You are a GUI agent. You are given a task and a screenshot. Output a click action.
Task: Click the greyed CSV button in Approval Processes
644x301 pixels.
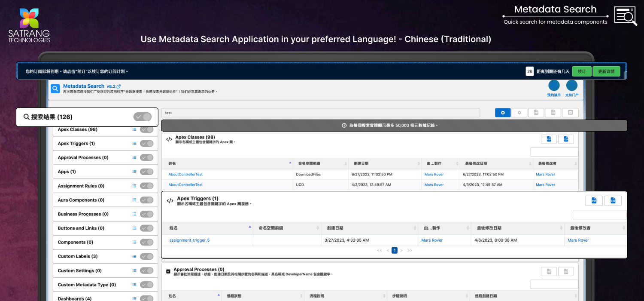pos(566,271)
